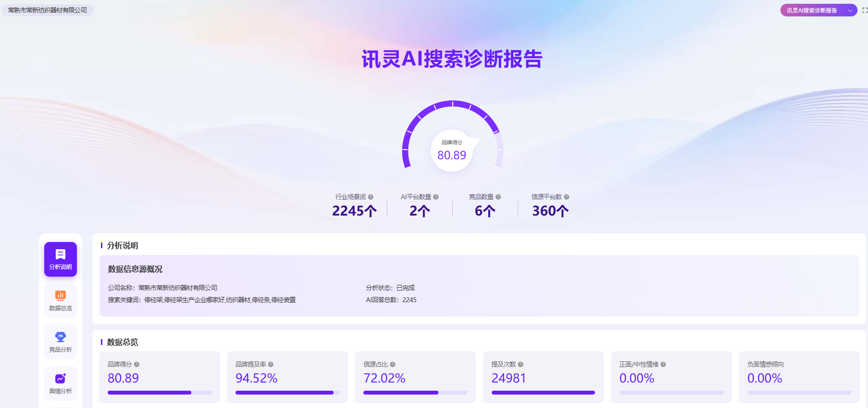Click help icon beside 品牌提及率
Image resolution: width=868 pixels, height=408 pixels.
click(x=271, y=364)
